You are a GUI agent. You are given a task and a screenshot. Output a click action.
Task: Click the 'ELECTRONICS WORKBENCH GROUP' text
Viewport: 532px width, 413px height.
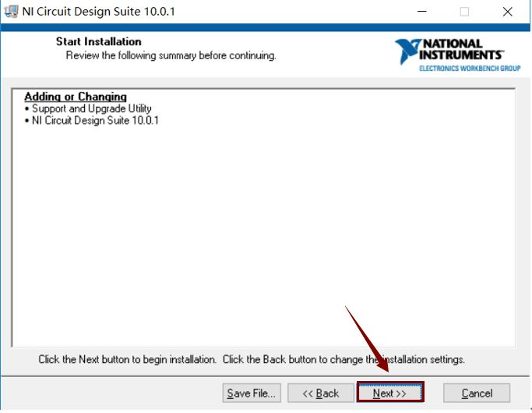click(x=470, y=69)
